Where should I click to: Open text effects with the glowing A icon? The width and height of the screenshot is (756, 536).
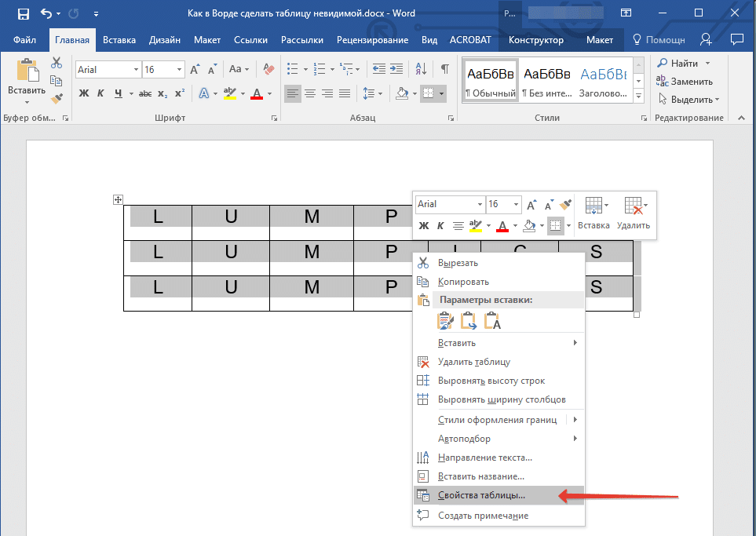point(203,93)
